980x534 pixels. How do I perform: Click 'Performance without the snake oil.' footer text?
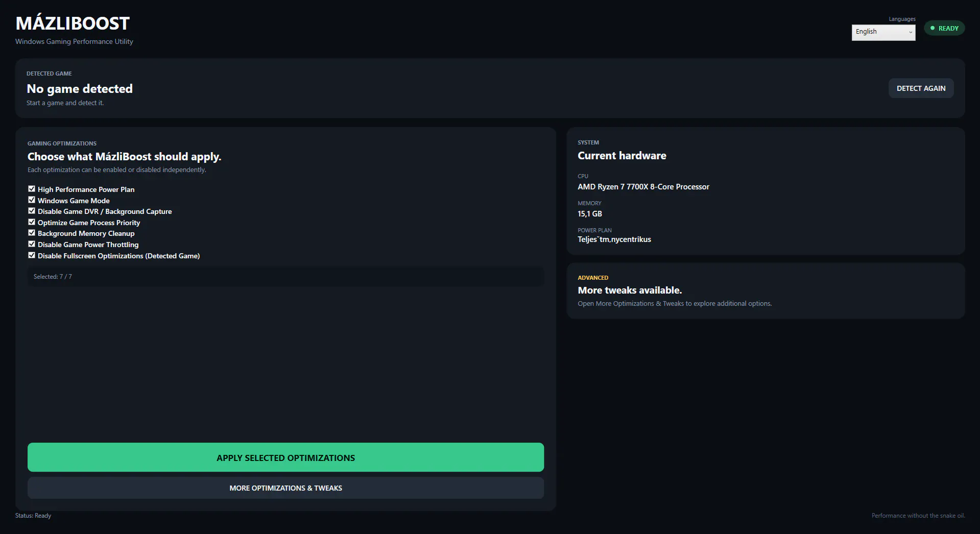(x=918, y=516)
